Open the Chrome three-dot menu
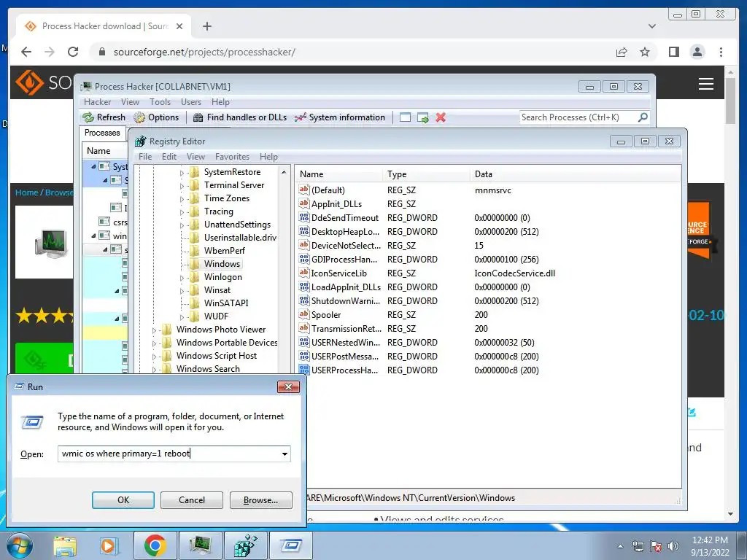Viewport: 747px width, 560px height. 721,52
